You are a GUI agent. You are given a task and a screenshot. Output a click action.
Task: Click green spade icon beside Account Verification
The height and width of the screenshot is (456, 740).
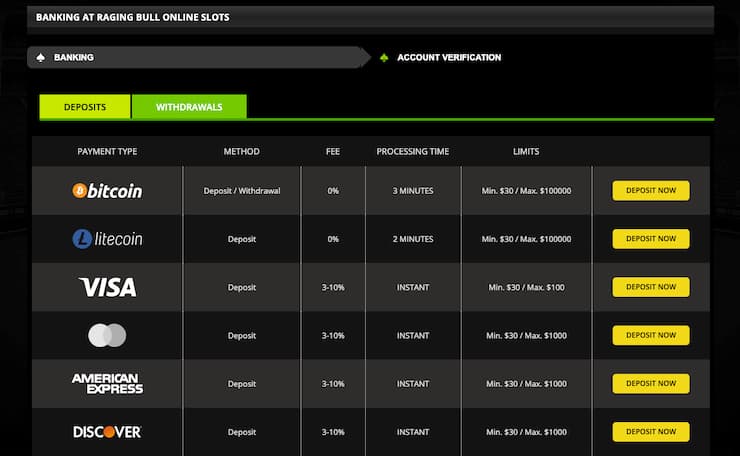(384, 58)
